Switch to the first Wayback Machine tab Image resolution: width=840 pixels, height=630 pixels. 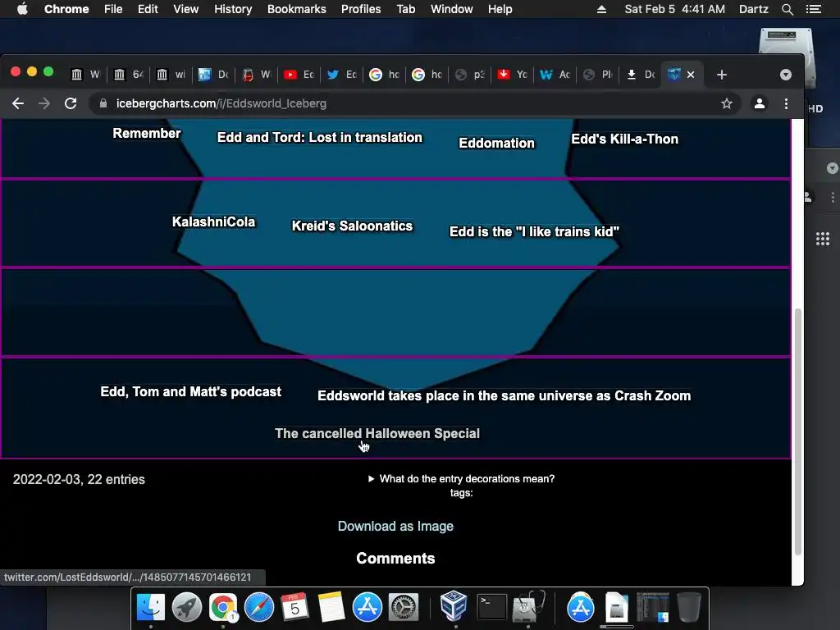[85, 75]
